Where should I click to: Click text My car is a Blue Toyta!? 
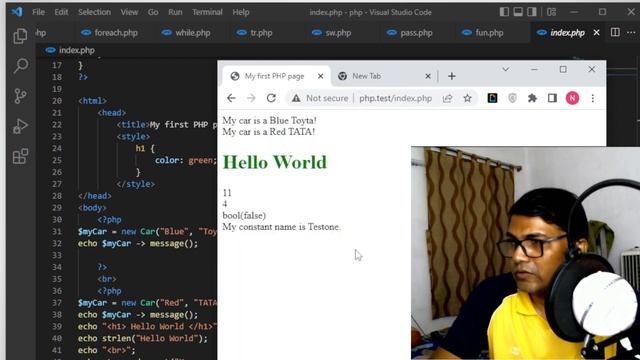[269, 120]
